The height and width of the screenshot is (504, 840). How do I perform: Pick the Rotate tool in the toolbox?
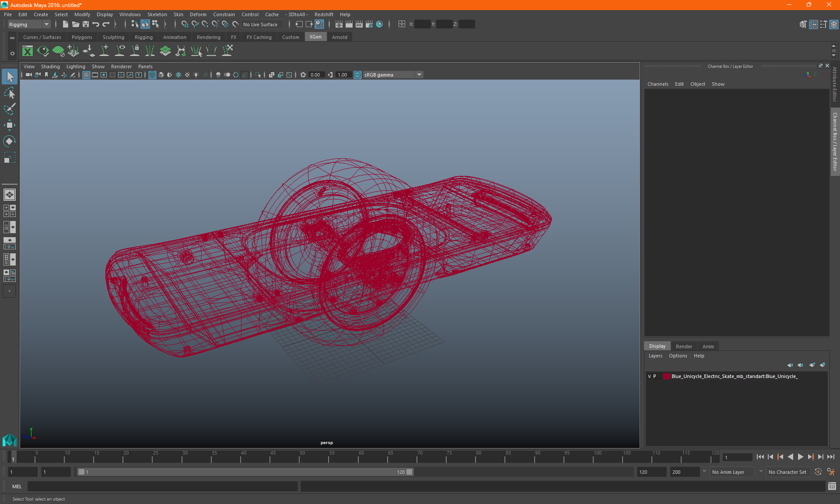tap(9, 141)
